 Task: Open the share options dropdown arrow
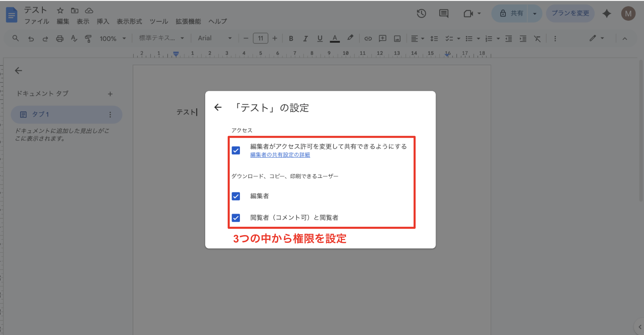[x=535, y=14]
